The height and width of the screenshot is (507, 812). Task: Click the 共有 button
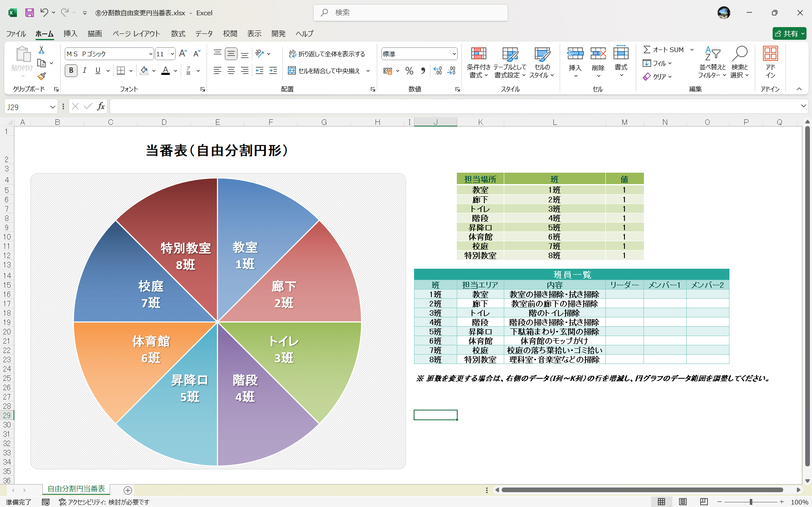(789, 33)
